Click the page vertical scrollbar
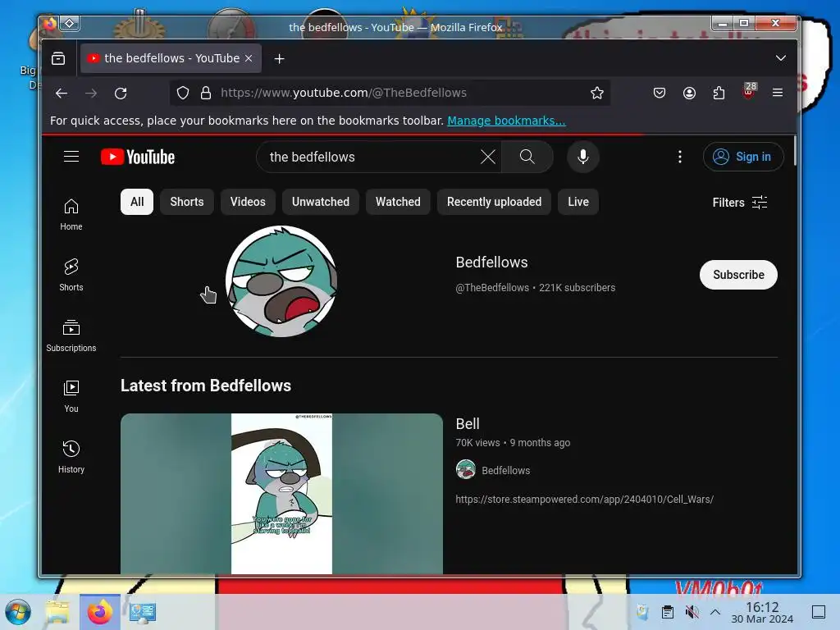 click(x=795, y=151)
